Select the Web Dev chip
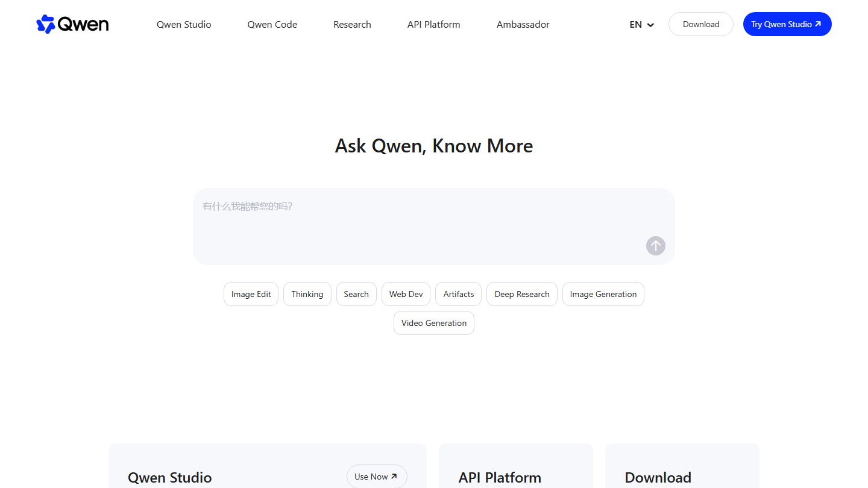Viewport: 868px width, 488px height. tap(406, 294)
